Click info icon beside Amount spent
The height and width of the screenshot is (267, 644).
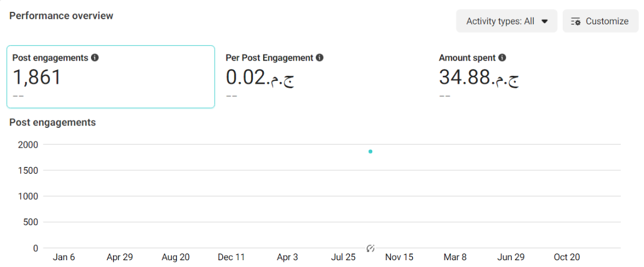click(x=502, y=58)
